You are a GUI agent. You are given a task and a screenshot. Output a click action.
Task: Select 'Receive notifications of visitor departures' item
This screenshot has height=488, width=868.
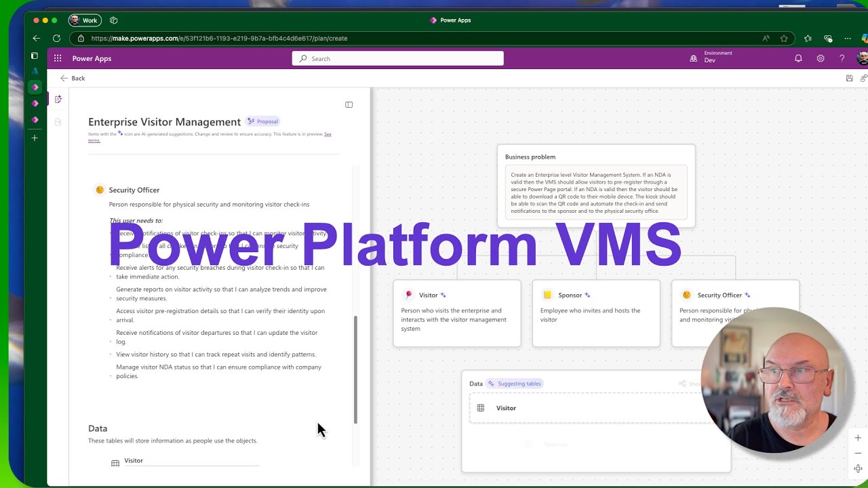point(217,337)
